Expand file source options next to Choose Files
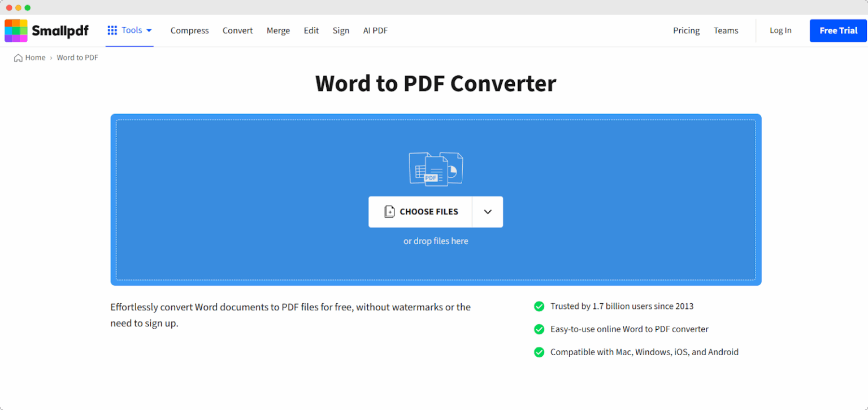The width and height of the screenshot is (868, 410). click(487, 211)
